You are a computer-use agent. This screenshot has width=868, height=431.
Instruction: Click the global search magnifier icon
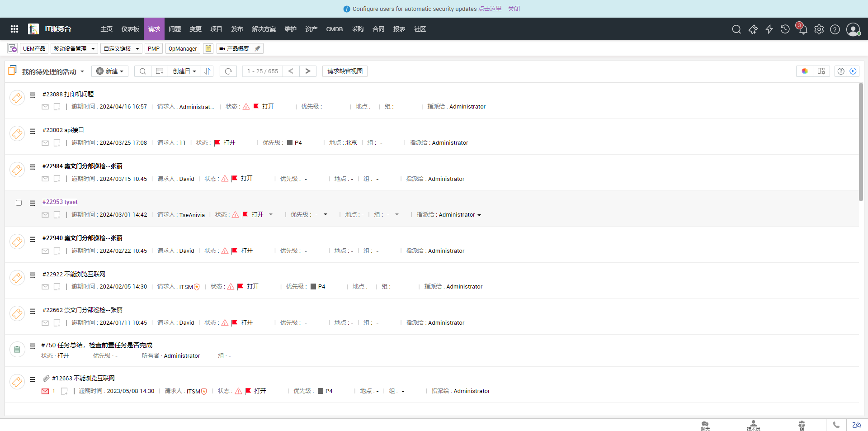click(736, 29)
